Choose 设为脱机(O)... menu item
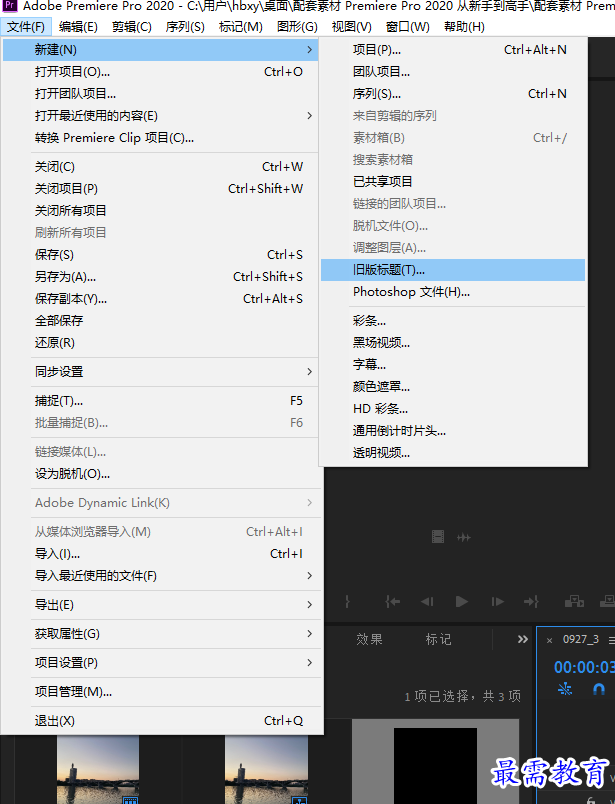The width and height of the screenshot is (615, 804). [161, 474]
